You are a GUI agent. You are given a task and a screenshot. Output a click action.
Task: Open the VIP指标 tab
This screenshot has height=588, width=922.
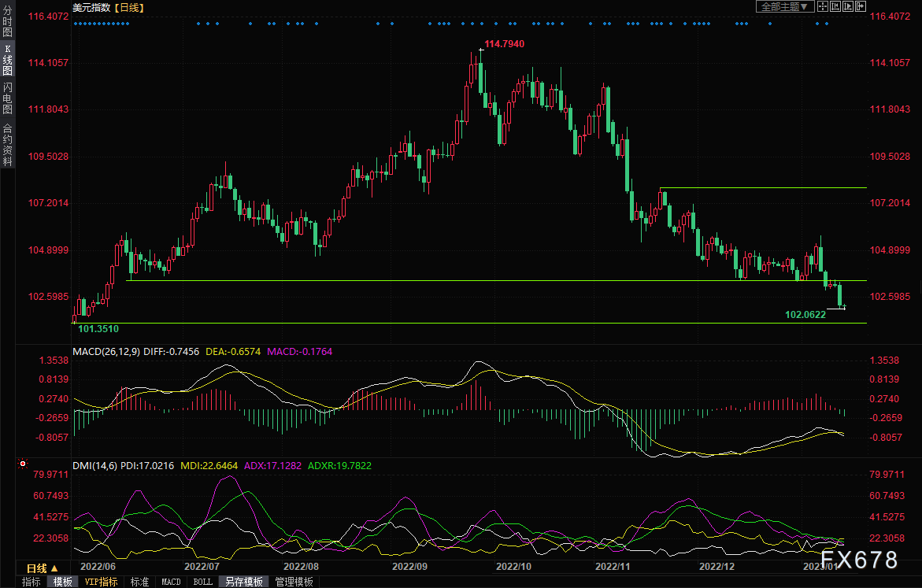click(x=101, y=582)
